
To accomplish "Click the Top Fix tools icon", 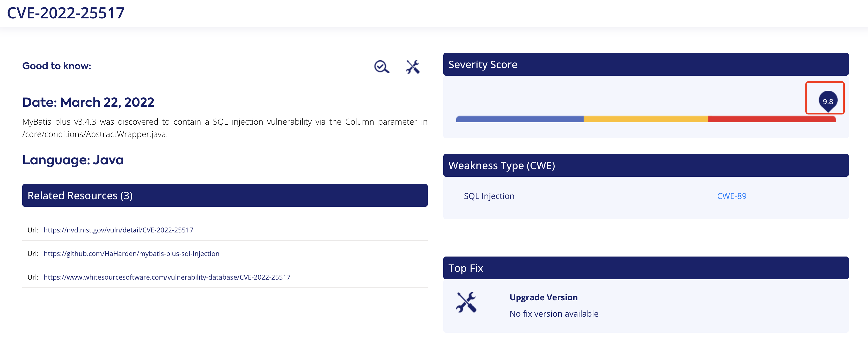I will [466, 302].
